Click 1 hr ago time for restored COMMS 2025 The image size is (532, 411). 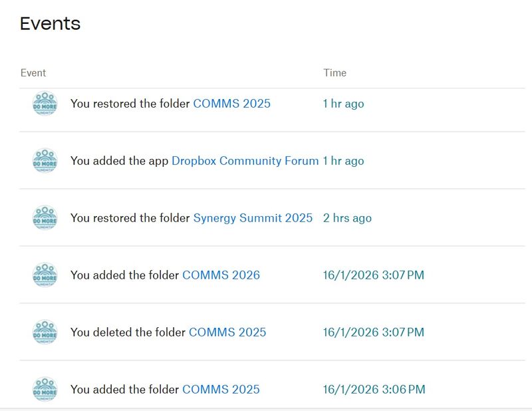coord(343,104)
